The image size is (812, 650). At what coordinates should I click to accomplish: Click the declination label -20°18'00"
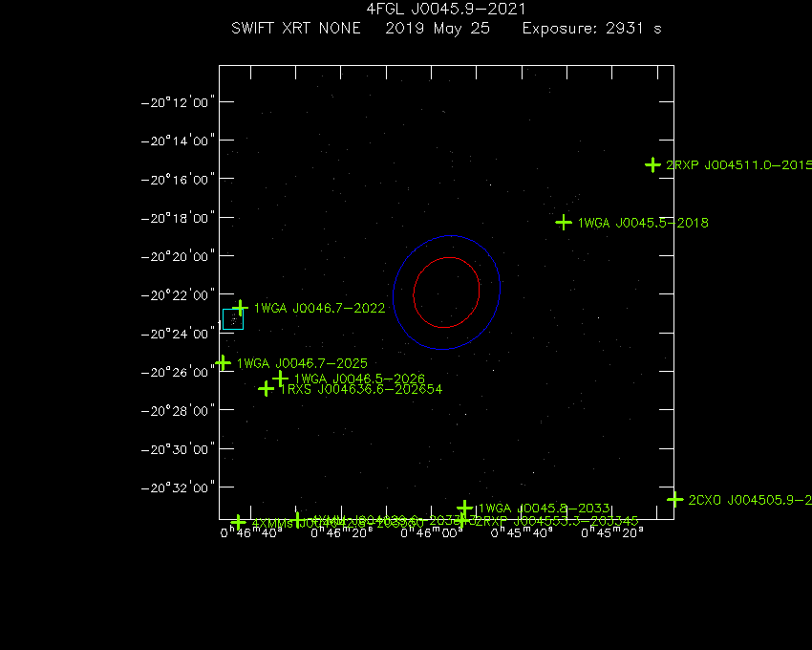pos(178,218)
